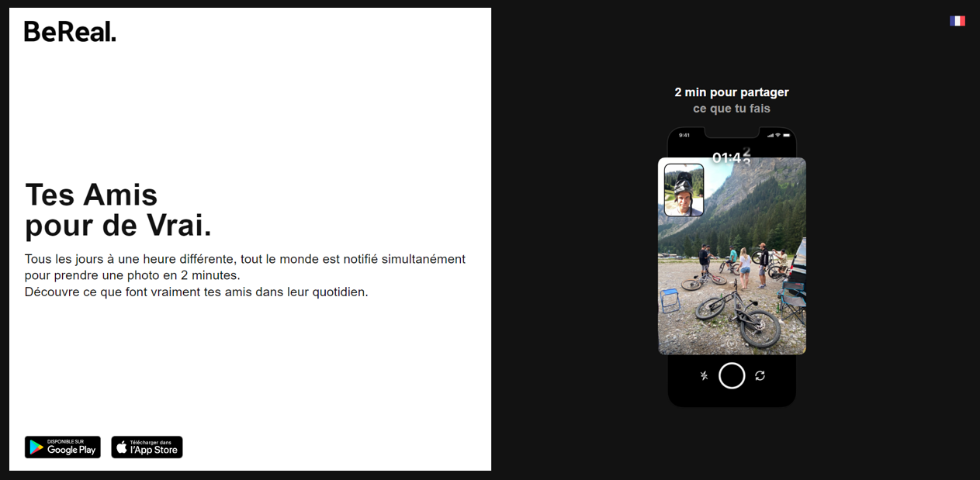Open the Télécharger dans l'App Store button
This screenshot has height=480, width=980.
(147, 447)
